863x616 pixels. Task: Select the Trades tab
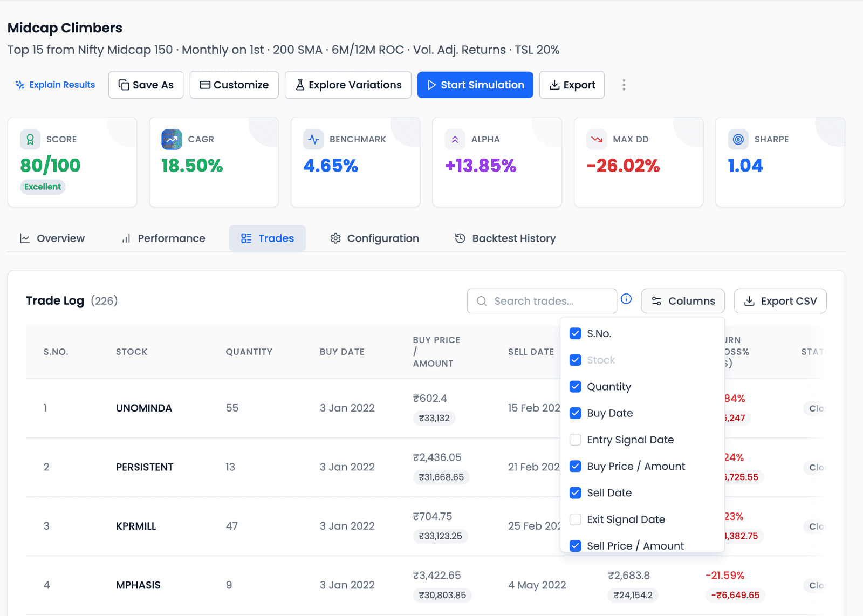268,238
